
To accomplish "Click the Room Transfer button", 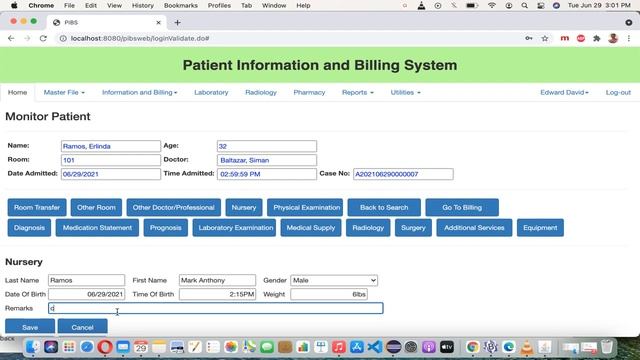I will pyautogui.click(x=37, y=207).
